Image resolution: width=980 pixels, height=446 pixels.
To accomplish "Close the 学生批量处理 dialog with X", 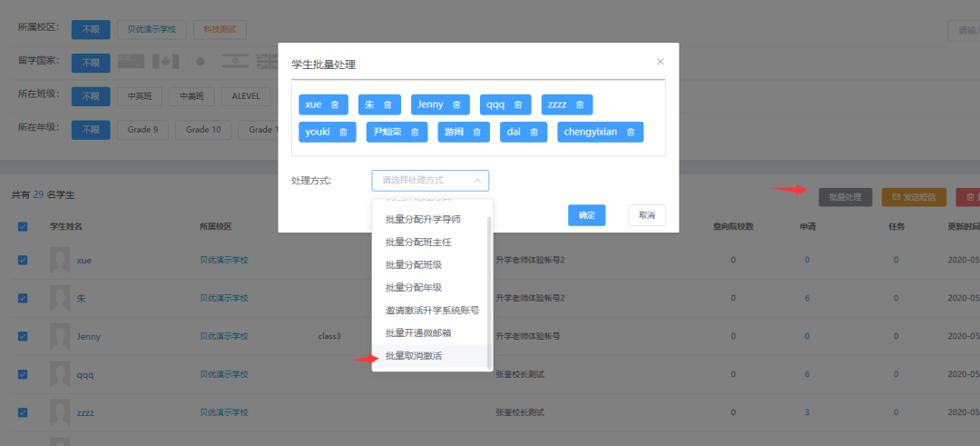I will click(x=661, y=62).
